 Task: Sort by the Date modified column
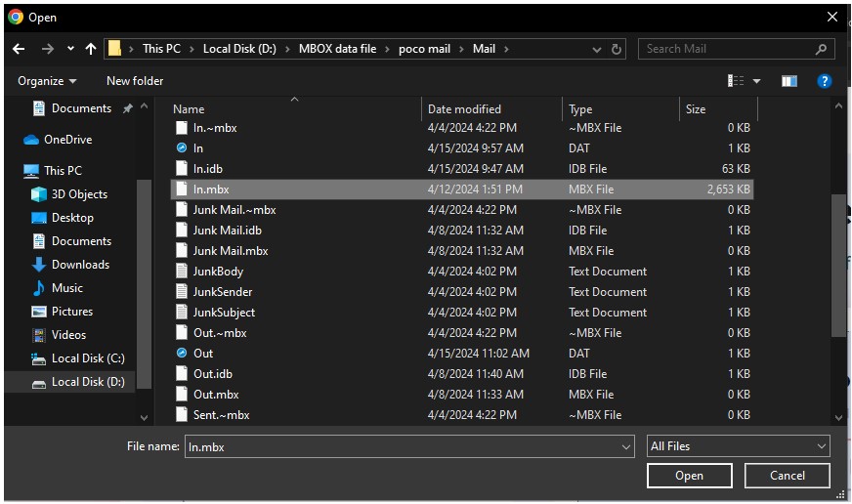tap(464, 109)
